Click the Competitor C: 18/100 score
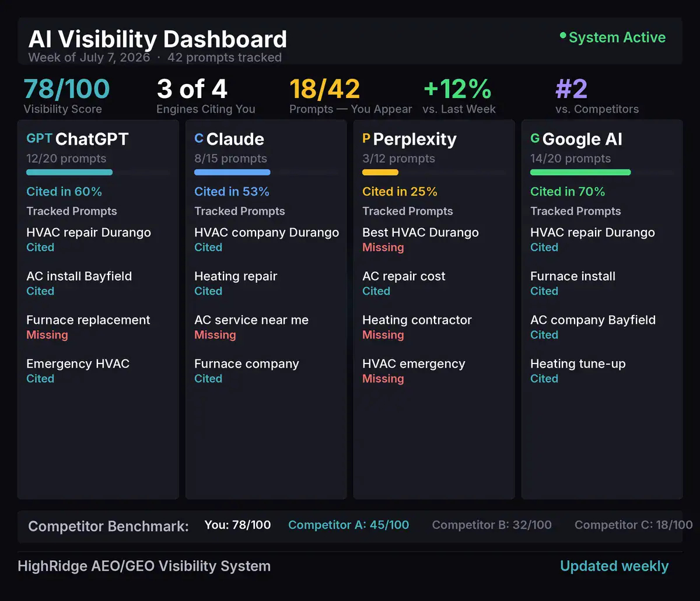 coord(633,525)
